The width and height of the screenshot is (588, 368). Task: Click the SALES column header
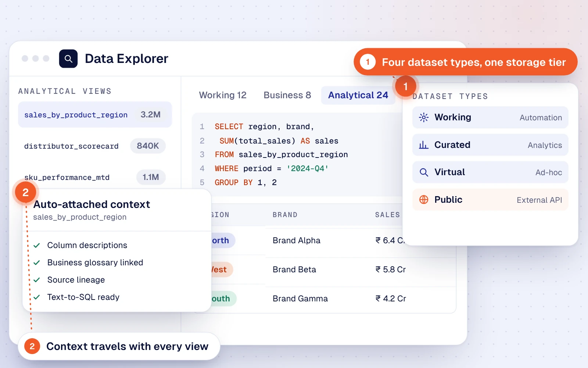pyautogui.click(x=387, y=215)
